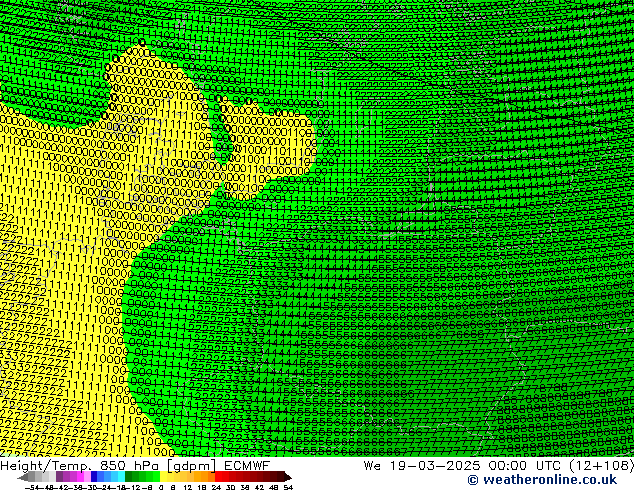Click the '-12' legend scale label
Screen dimensions: 634x490
(x=133, y=487)
